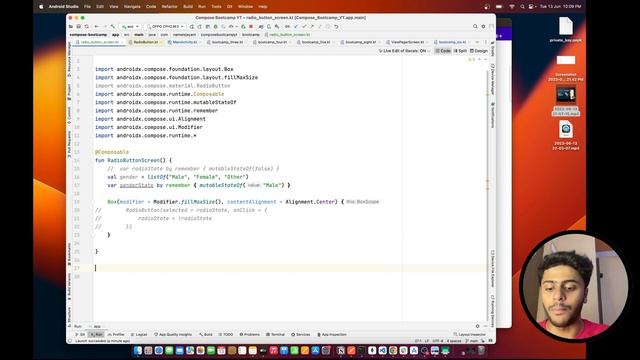This screenshot has height=360, width=640.
Task: Open the Logcat tool window
Action: click(139, 334)
